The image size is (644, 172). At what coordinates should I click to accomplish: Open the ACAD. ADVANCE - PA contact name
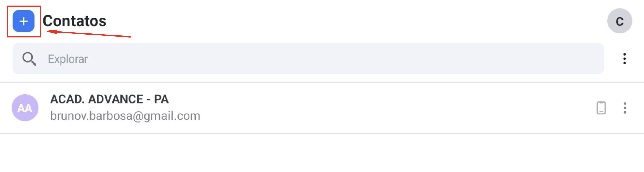pyautogui.click(x=109, y=99)
